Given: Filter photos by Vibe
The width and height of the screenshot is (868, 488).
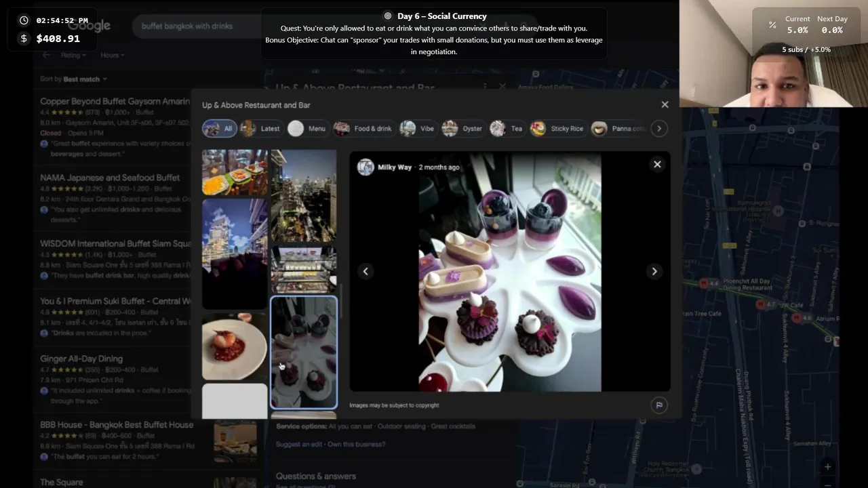Looking at the screenshot, I should point(418,128).
